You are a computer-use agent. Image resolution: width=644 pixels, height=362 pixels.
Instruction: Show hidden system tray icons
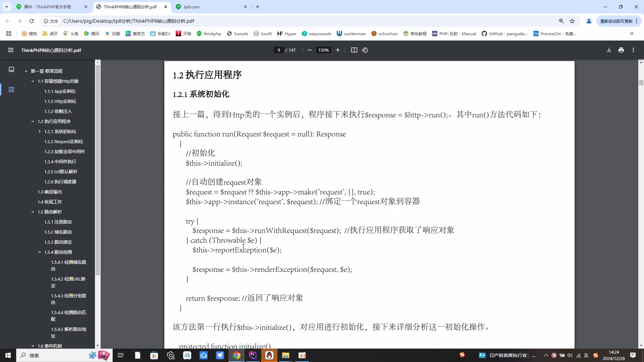[x=546, y=355]
